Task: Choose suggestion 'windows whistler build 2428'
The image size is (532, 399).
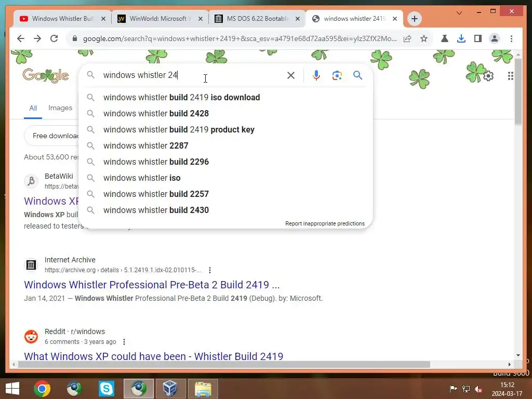Action: [225, 113]
